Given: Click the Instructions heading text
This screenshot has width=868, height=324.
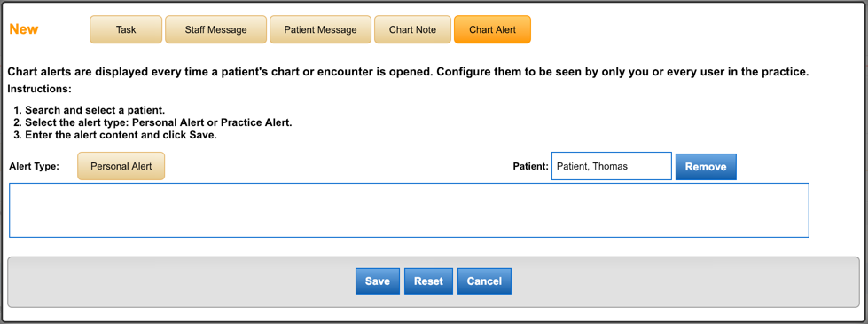Looking at the screenshot, I should (39, 89).
